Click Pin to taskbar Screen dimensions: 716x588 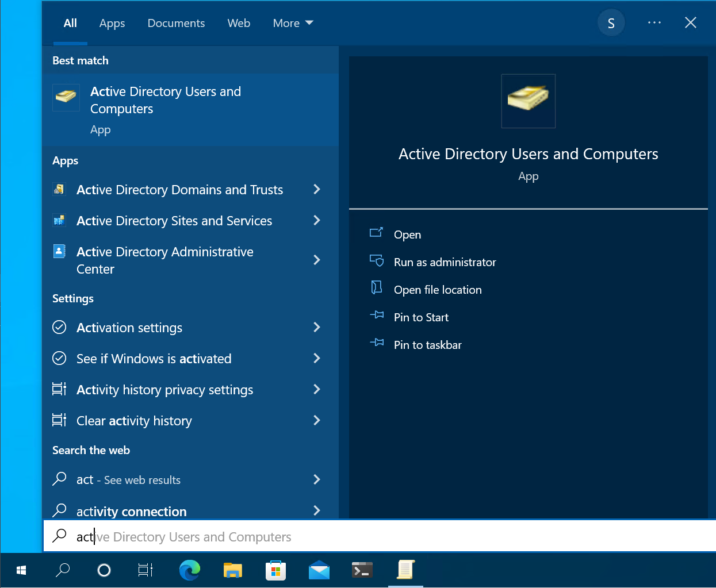point(427,344)
